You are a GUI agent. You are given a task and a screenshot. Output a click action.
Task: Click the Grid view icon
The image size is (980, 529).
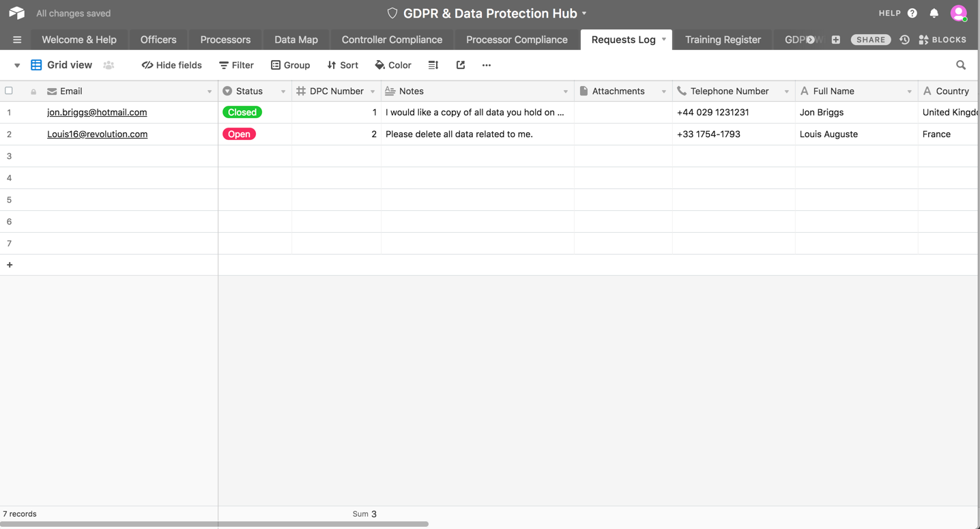pos(35,65)
